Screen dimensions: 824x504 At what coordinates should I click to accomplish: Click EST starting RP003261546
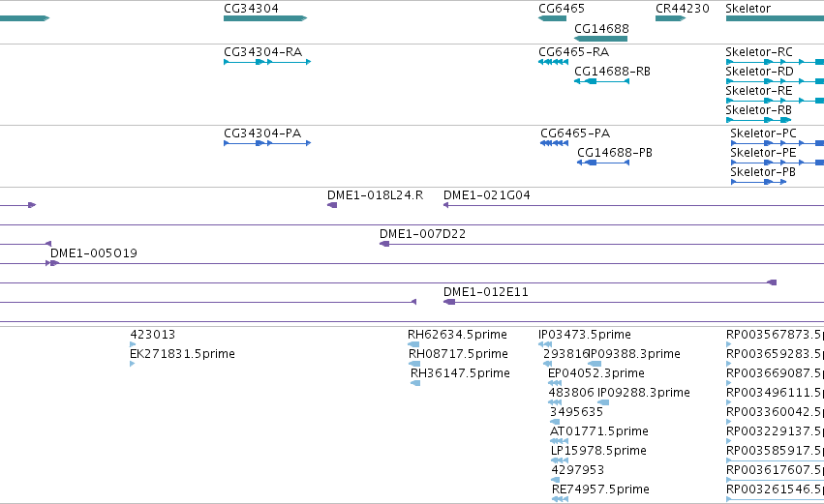[775, 490]
